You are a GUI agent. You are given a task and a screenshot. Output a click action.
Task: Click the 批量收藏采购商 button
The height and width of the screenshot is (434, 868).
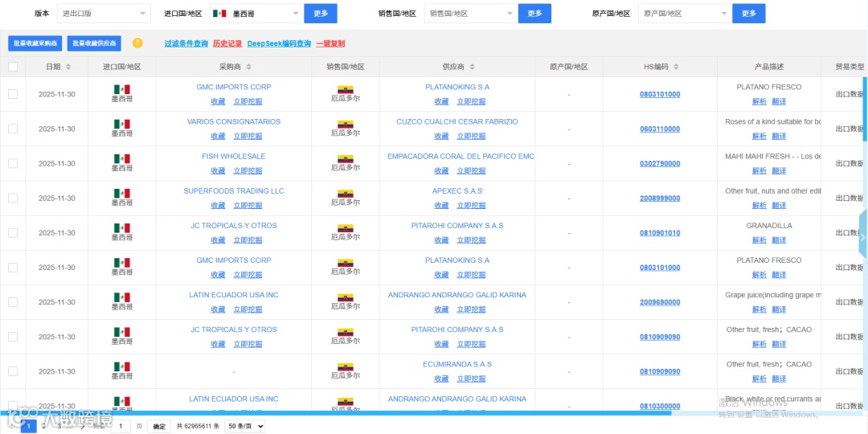point(35,43)
